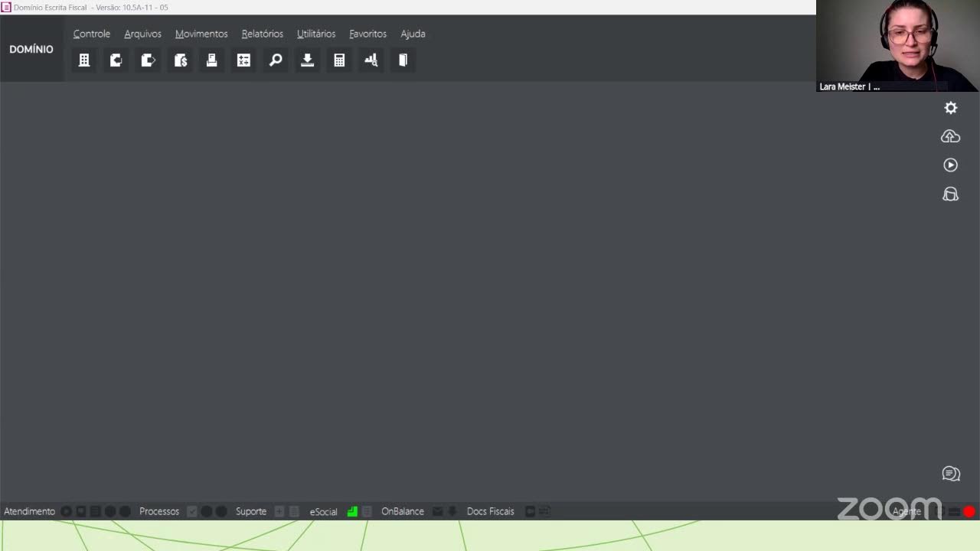Click the OnBalance status bar label
This screenshot has width=980, height=551.
[403, 511]
